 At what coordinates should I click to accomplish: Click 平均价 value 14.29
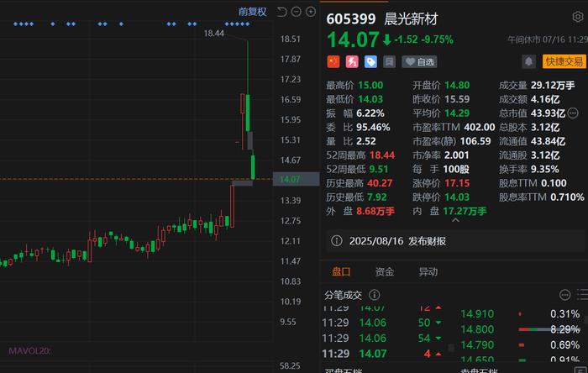[457, 113]
